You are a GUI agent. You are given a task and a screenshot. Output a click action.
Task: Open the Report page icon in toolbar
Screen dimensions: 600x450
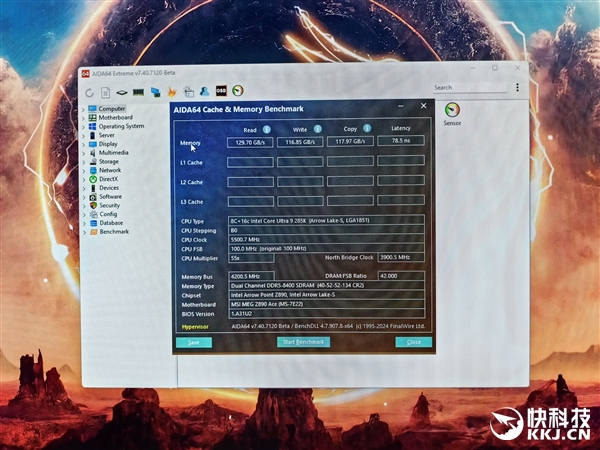105,92
